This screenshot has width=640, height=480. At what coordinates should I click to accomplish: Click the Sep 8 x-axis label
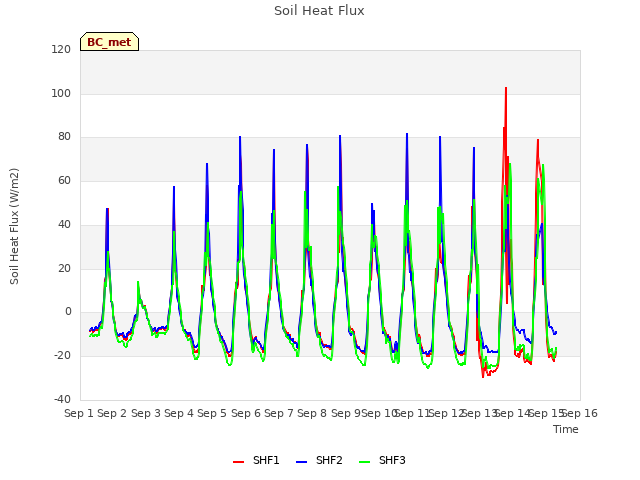click(312, 413)
